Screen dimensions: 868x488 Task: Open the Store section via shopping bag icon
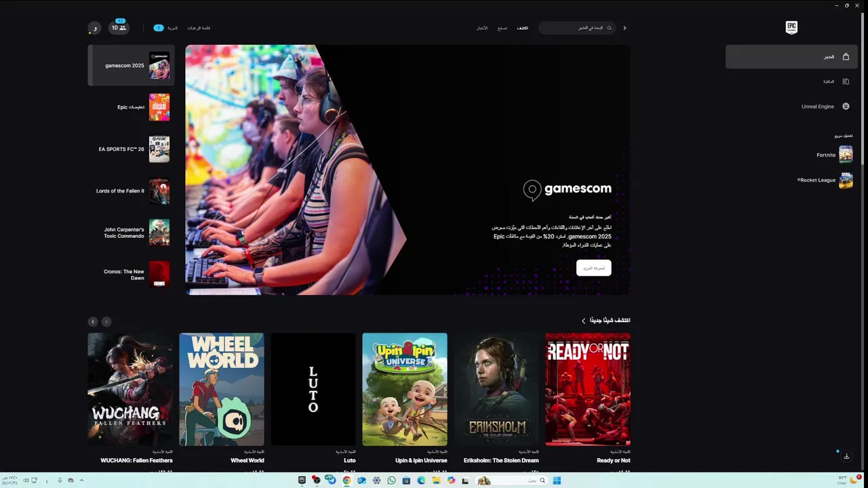pos(846,57)
